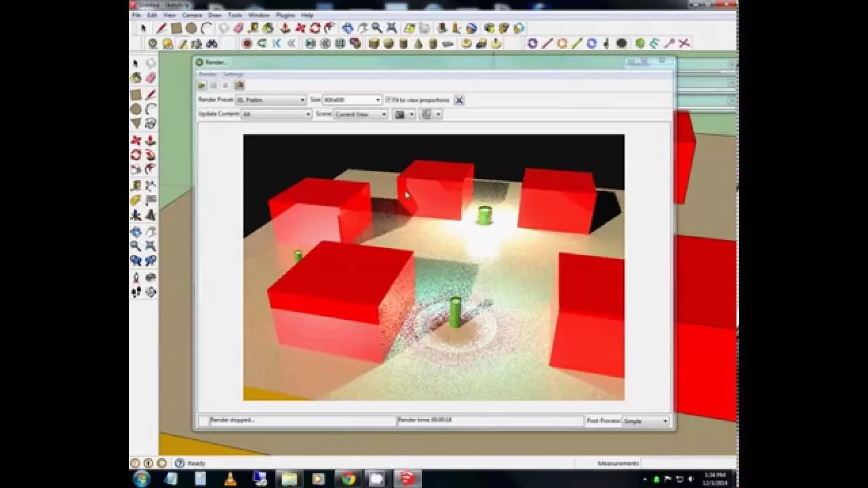This screenshot has width=868, height=488.
Task: Click the brown cone shape icon in toolbar
Action: click(418, 43)
